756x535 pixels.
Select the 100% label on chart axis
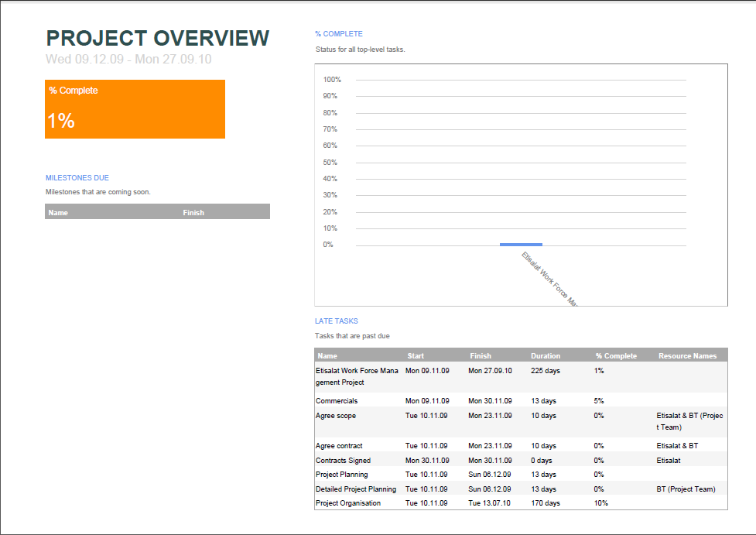point(332,80)
